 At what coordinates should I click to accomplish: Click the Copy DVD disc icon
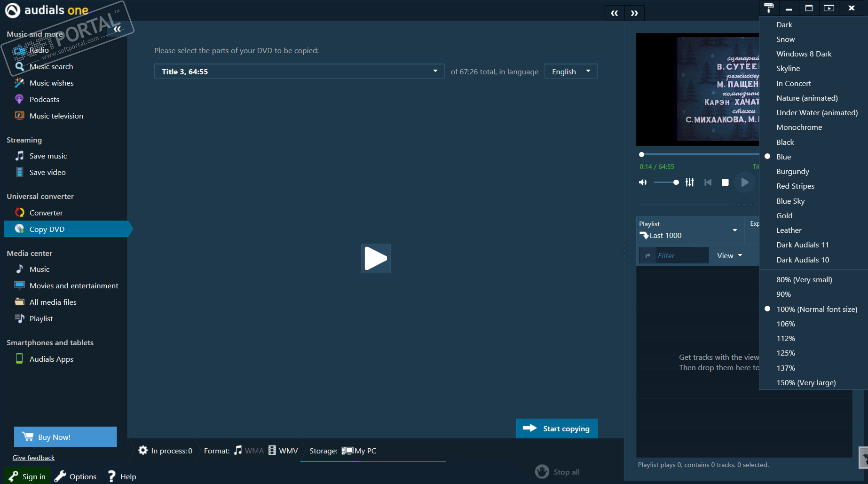(19, 229)
